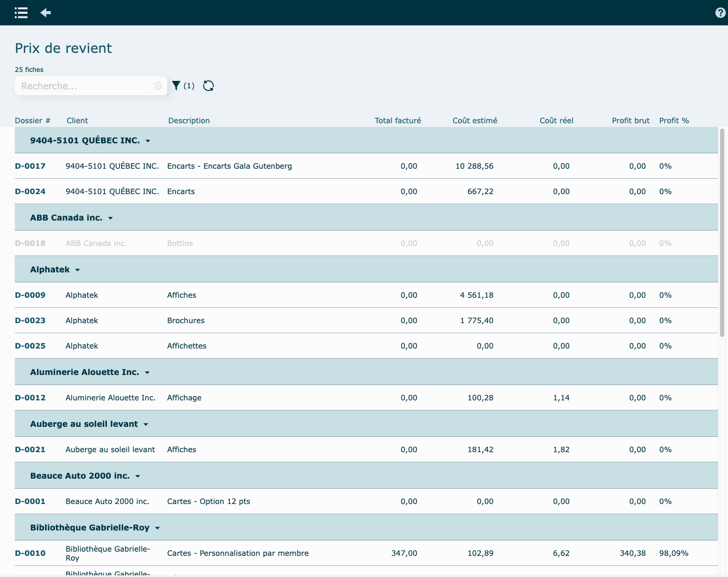
Task: Expand or collapse Bibliothèque Gabrielle-Roy group
Action: (x=157, y=528)
